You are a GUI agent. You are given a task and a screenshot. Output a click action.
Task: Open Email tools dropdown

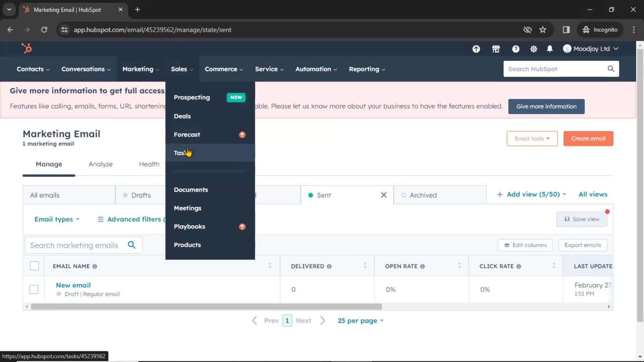tap(532, 138)
